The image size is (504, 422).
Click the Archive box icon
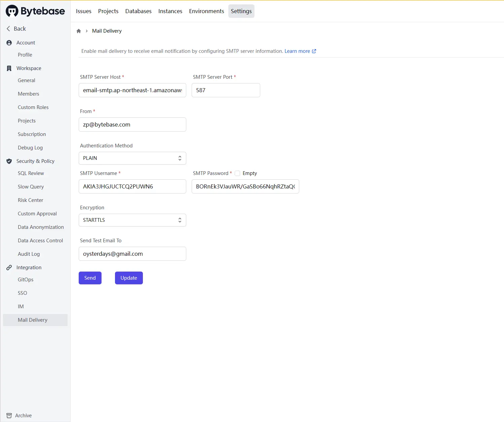click(x=9, y=416)
